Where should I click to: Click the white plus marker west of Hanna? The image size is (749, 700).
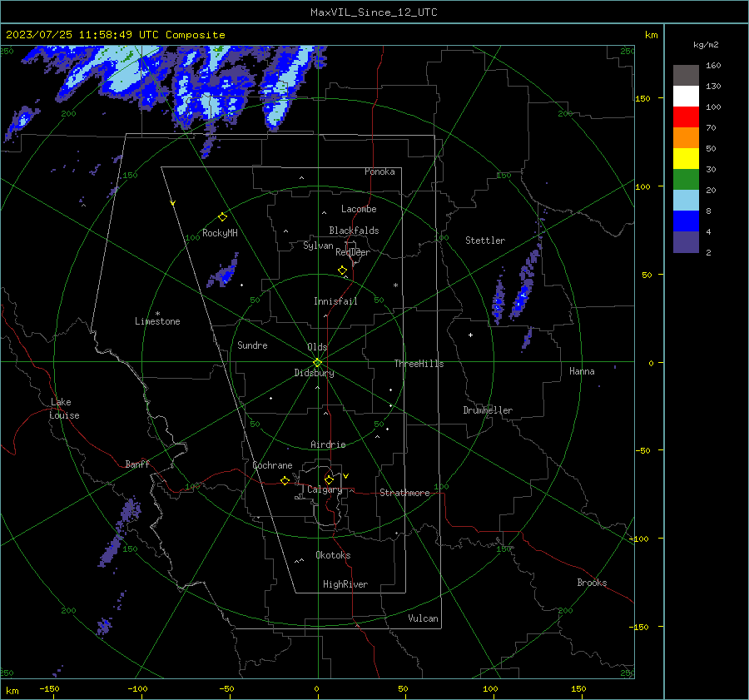470,335
